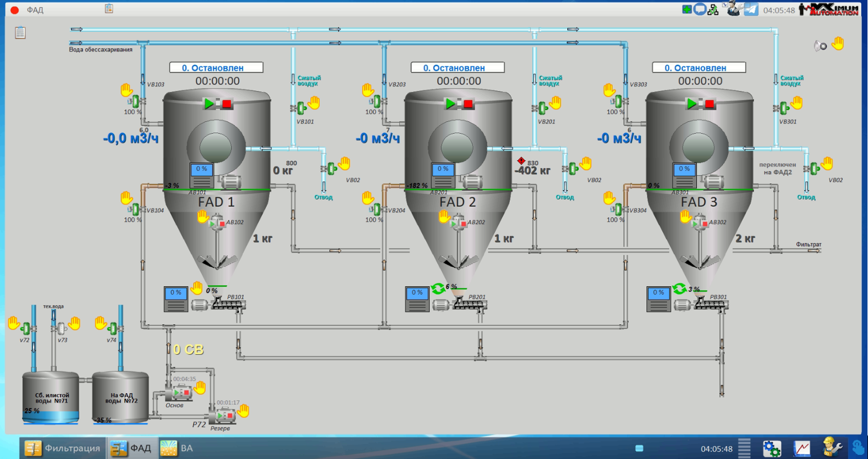The height and width of the screenshot is (459, 868).
Task: Open the Telegram paper plane icon
Action: pos(751,9)
